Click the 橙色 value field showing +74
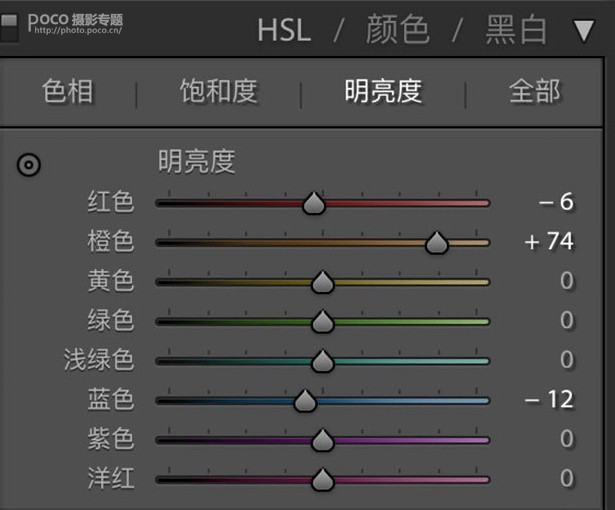The image size is (615, 510). pos(549,241)
